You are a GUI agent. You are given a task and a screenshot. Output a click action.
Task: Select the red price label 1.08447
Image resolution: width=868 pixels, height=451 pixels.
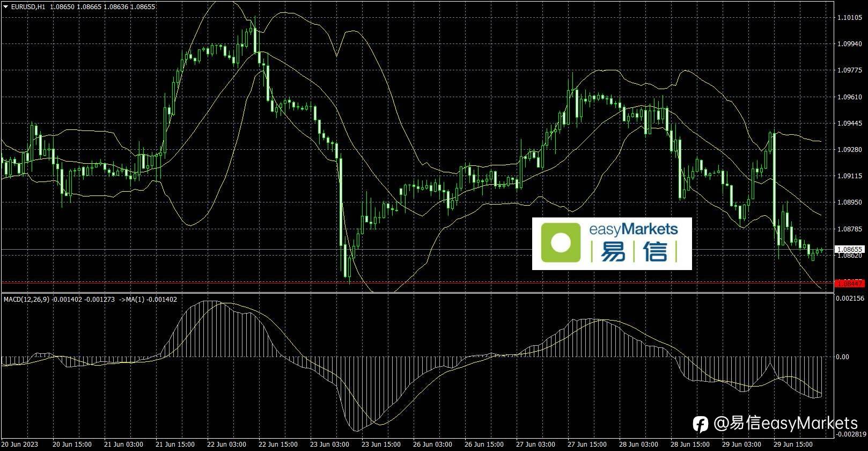click(850, 283)
